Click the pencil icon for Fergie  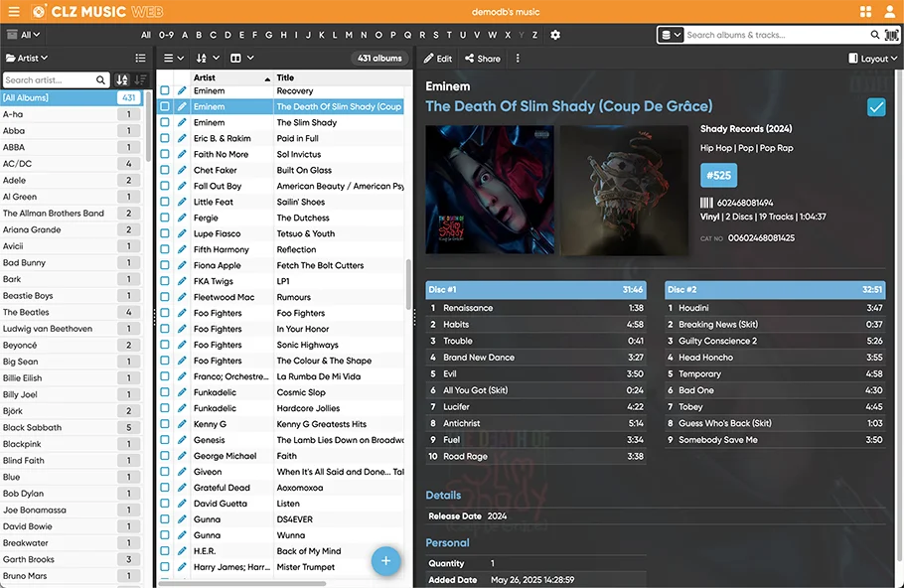(182, 218)
